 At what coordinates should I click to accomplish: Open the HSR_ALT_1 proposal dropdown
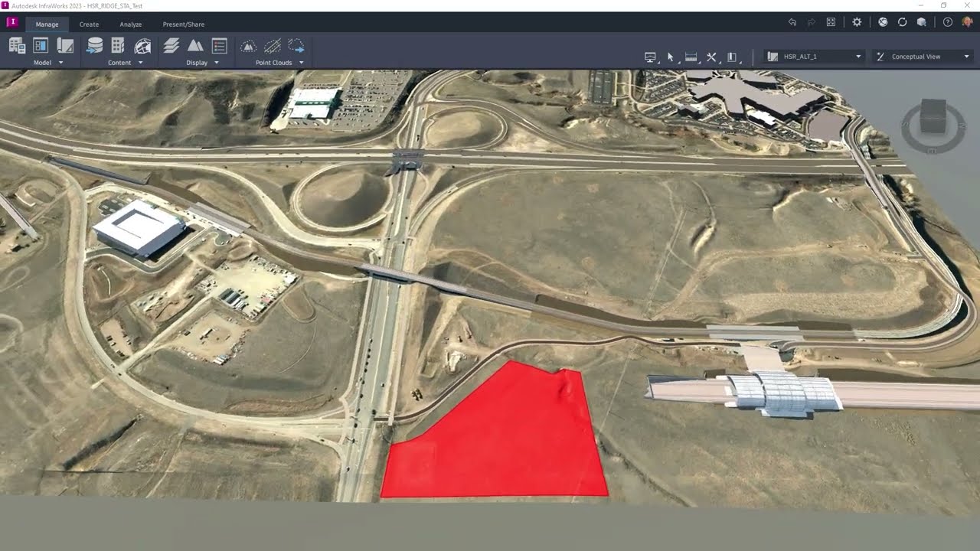click(815, 57)
